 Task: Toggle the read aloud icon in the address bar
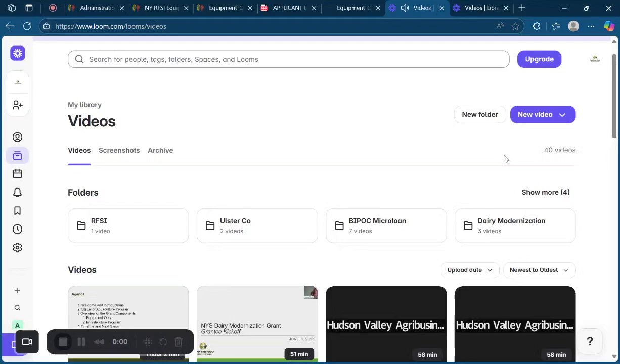click(500, 26)
